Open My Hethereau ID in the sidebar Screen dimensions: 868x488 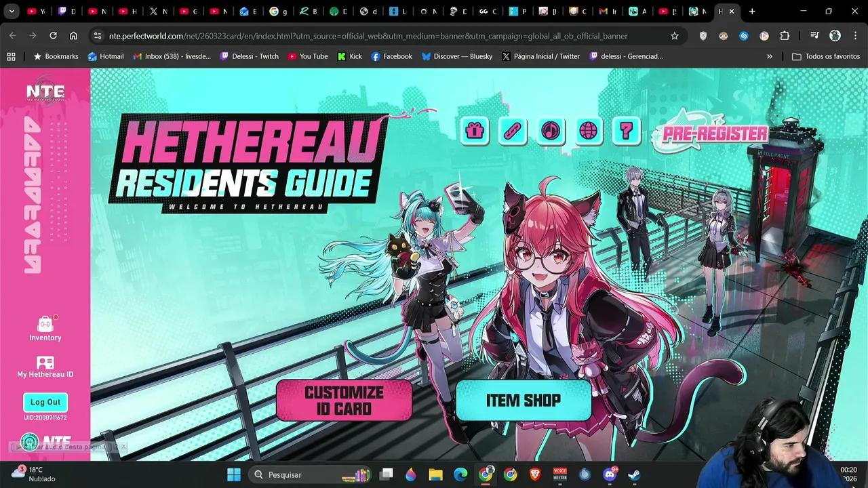point(45,367)
